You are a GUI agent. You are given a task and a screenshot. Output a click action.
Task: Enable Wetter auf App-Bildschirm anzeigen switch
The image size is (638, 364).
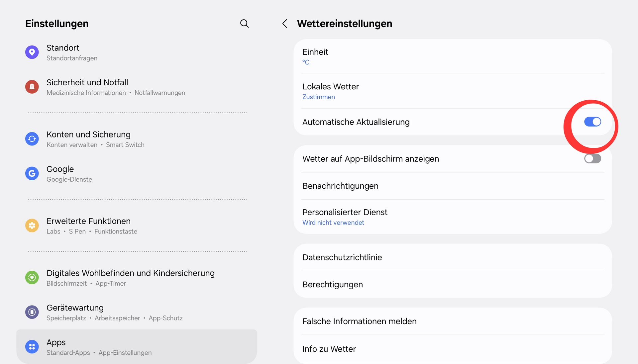(x=592, y=159)
